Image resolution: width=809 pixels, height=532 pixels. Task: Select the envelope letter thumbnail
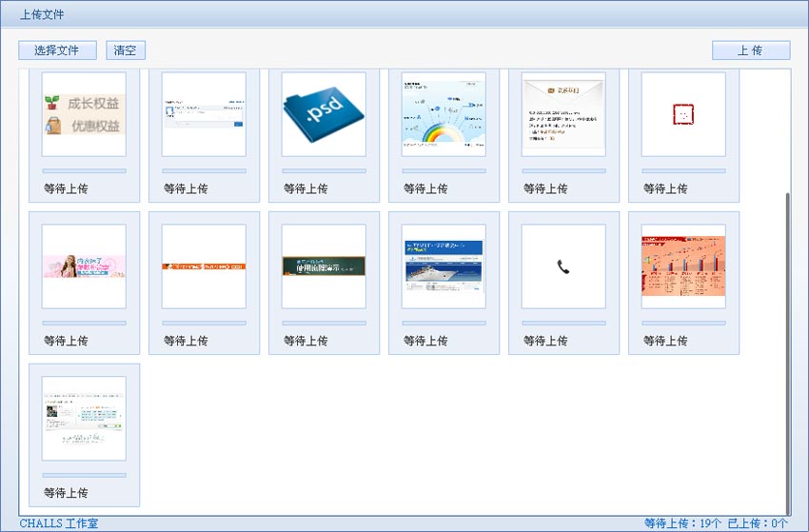click(563, 114)
